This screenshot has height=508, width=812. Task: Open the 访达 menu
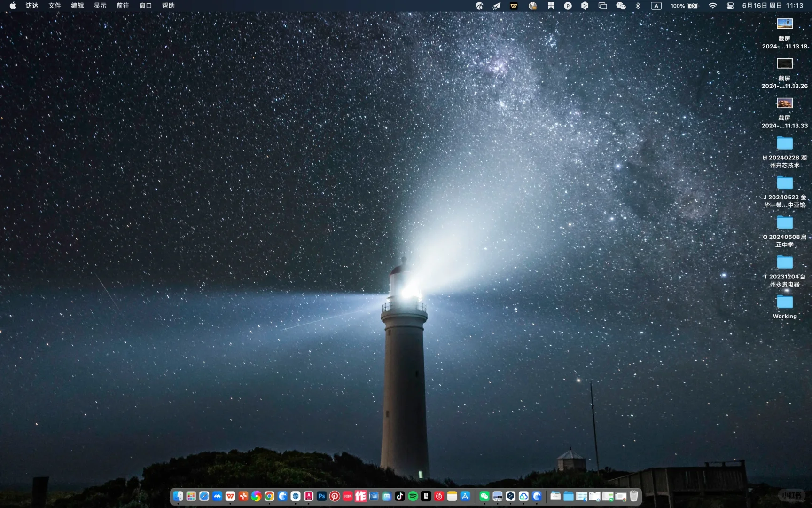(x=32, y=6)
